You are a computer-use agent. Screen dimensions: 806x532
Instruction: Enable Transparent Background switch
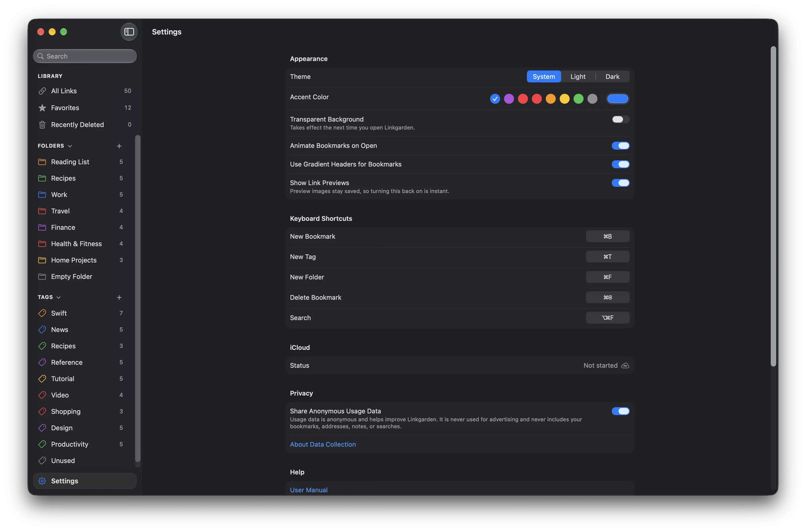point(620,119)
